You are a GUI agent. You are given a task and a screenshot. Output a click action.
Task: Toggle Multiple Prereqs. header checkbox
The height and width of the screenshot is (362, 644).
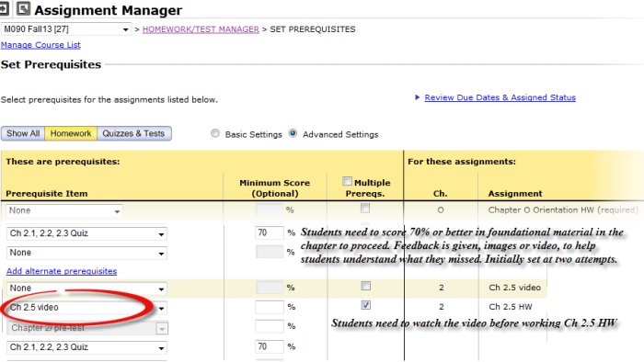pyautogui.click(x=347, y=181)
